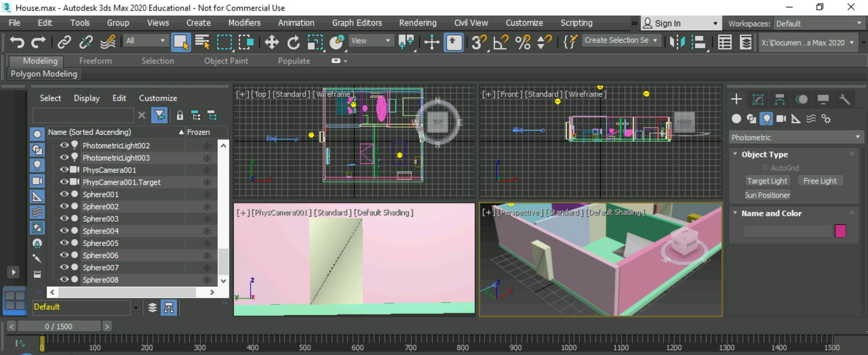Open the Modify command panel tab
Viewport: 868px width, 355px height.
click(758, 99)
